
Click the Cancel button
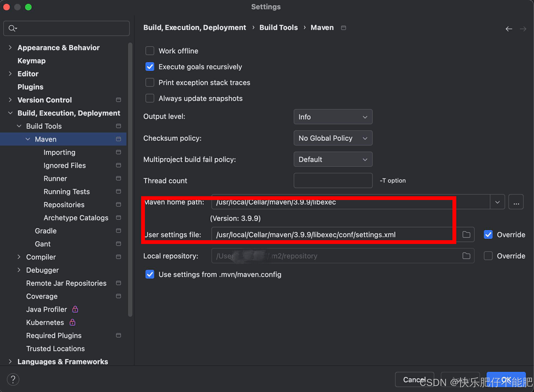point(414,379)
